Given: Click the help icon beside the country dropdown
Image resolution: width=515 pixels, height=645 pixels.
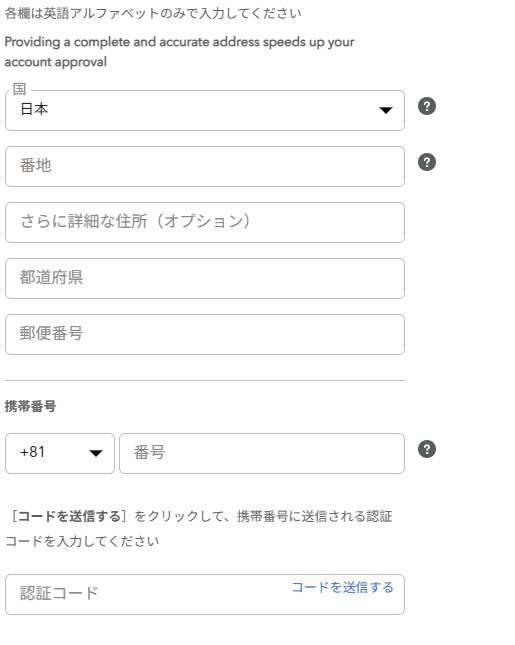Looking at the screenshot, I should click(427, 107).
